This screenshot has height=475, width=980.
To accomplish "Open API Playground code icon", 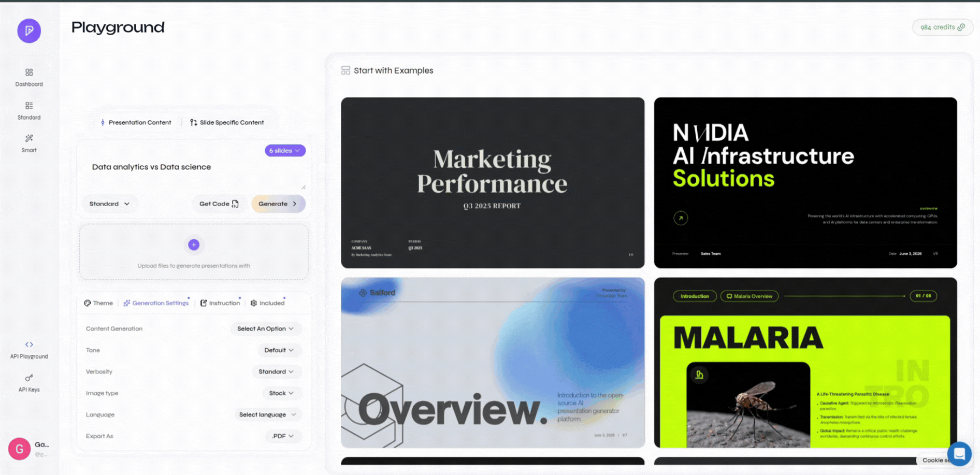I will coord(29,344).
